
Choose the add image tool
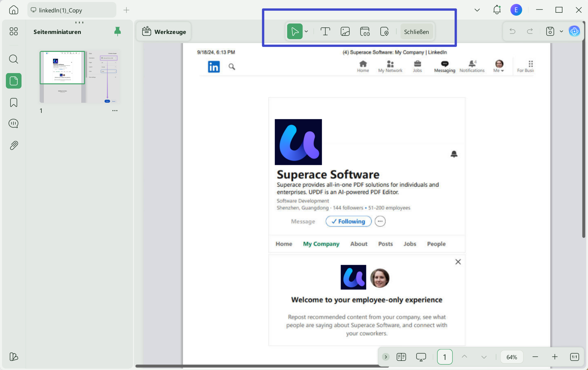[x=345, y=31]
